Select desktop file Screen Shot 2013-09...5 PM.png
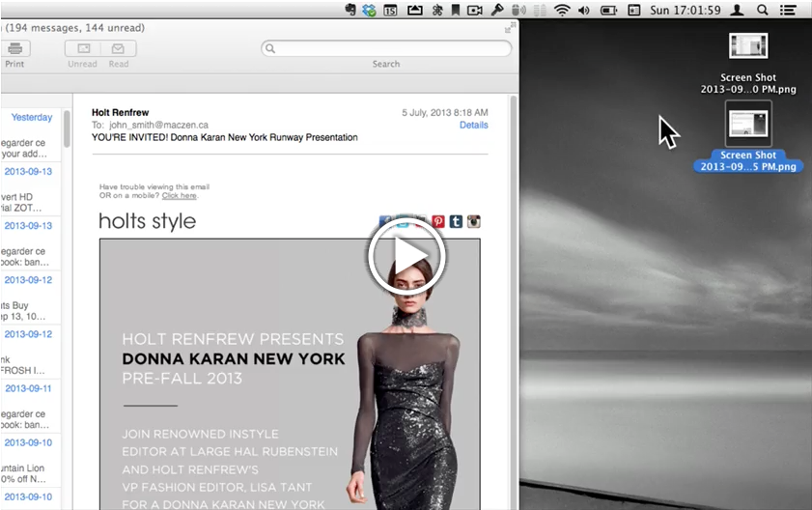Viewport: 812px width, 510px height. 748,137
